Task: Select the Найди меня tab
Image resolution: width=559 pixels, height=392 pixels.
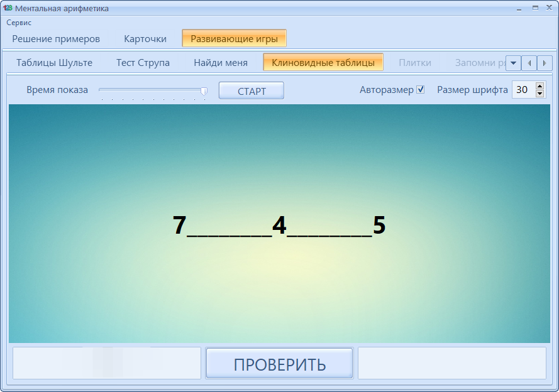Action: 221,63
